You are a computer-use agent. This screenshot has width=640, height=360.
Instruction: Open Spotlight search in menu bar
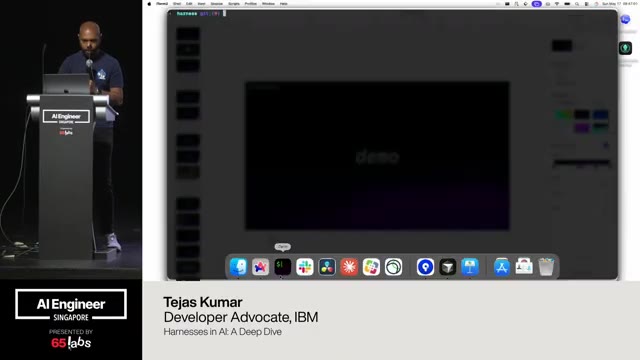point(577,4)
